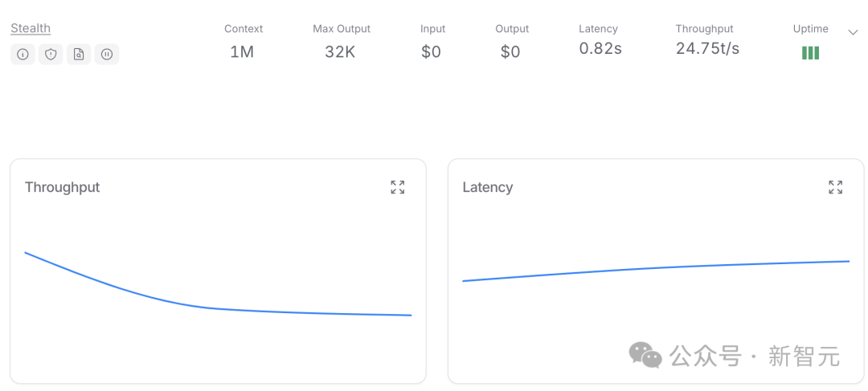Select the Context 1M value
This screenshot has height=391, width=868.
[242, 52]
